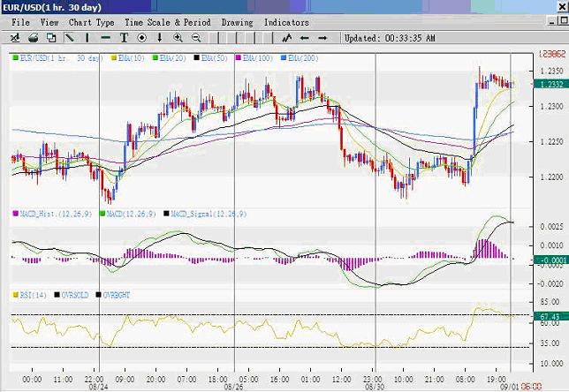Zoom in on the chart

tap(178, 38)
